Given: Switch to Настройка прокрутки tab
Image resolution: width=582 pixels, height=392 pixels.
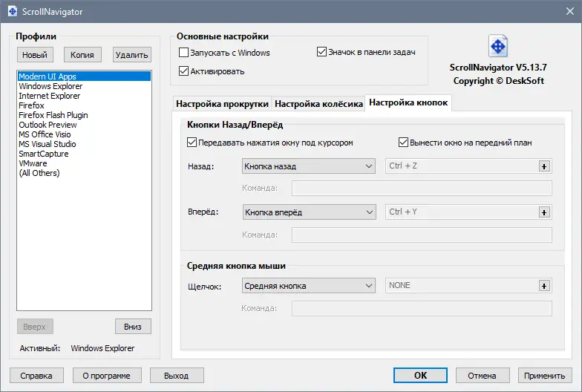Looking at the screenshot, I should coord(222,104).
